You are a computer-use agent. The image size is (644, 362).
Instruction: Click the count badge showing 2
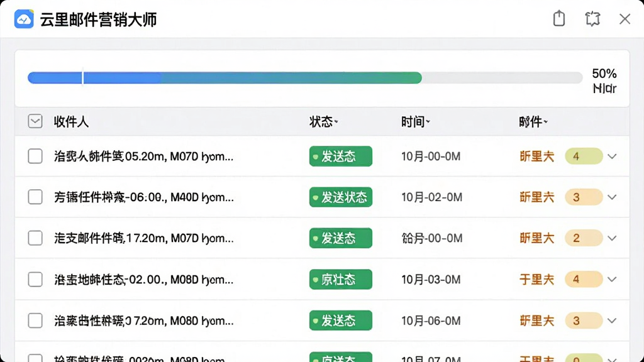click(x=584, y=238)
